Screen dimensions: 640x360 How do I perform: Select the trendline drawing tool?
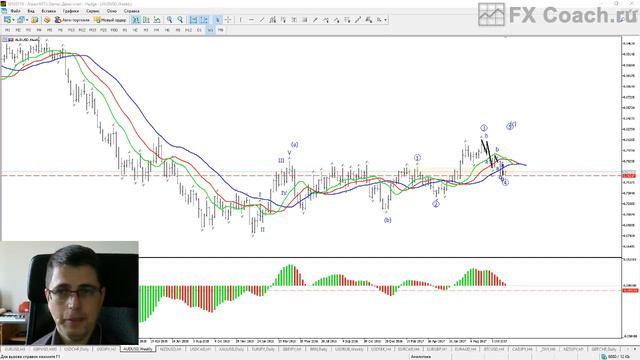(x=262, y=20)
